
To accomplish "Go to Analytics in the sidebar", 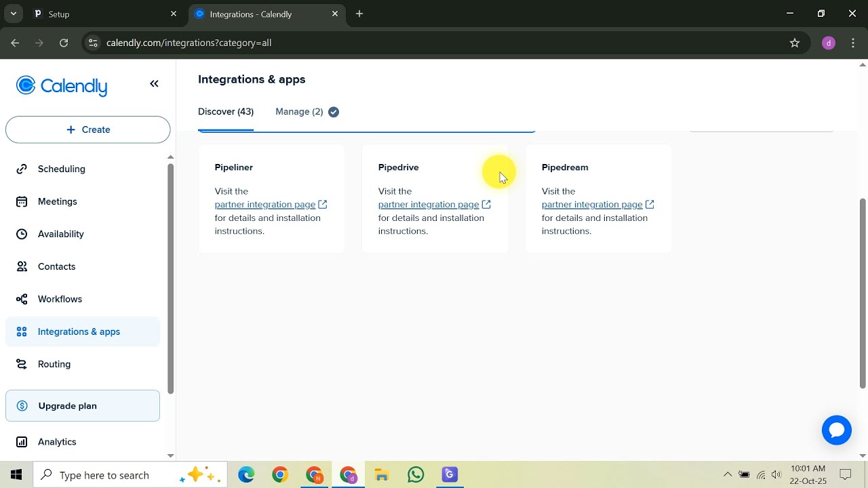I will click(x=83, y=442).
